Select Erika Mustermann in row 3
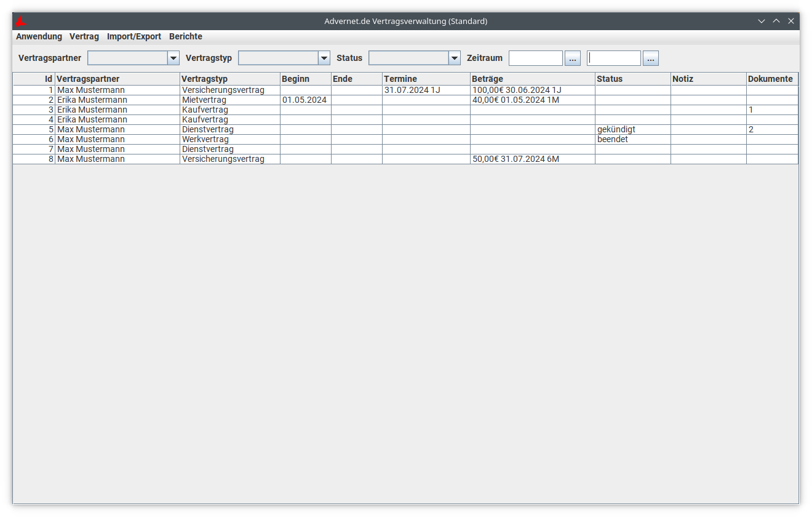This screenshot has height=517, width=812. [x=117, y=110]
